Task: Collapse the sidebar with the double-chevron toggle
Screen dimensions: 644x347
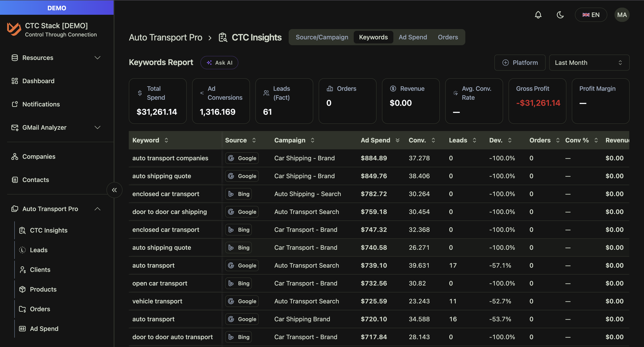Action: pos(114,190)
